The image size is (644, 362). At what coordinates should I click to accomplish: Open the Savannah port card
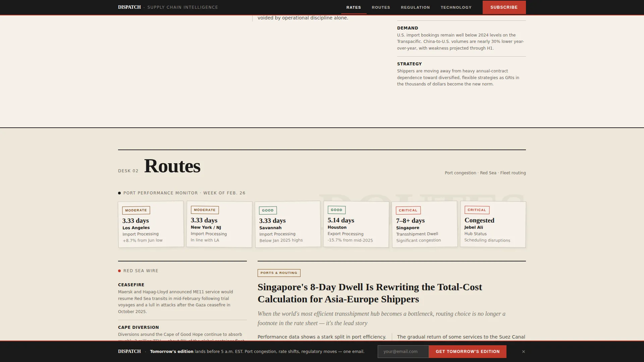288,224
